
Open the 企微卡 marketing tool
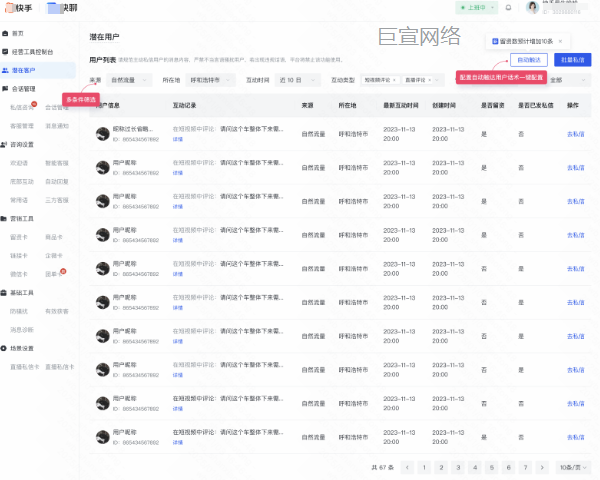coord(54,256)
